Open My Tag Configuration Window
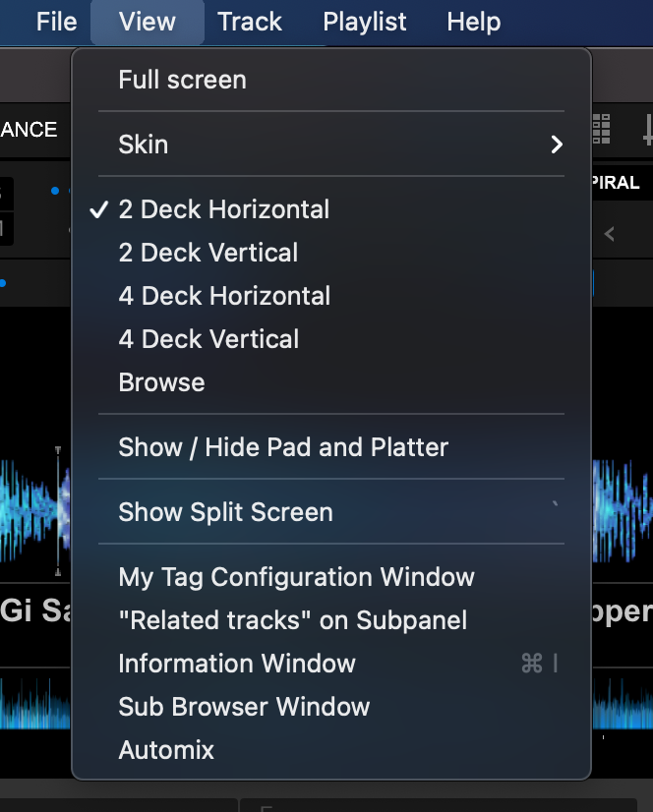The image size is (653, 812). [x=297, y=577]
